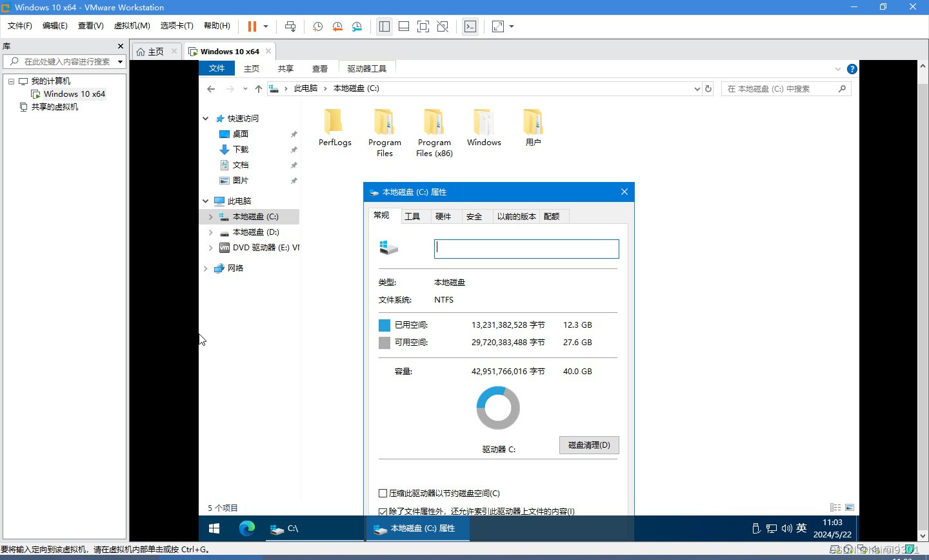This screenshot has height=560, width=929.
Task: Open the VMware 文件(F) menu
Action: pos(20,26)
